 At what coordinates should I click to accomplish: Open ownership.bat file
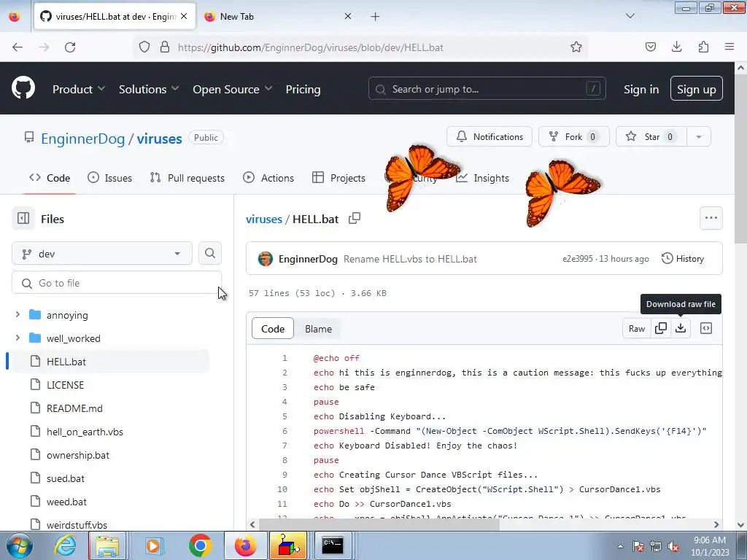pos(77,455)
